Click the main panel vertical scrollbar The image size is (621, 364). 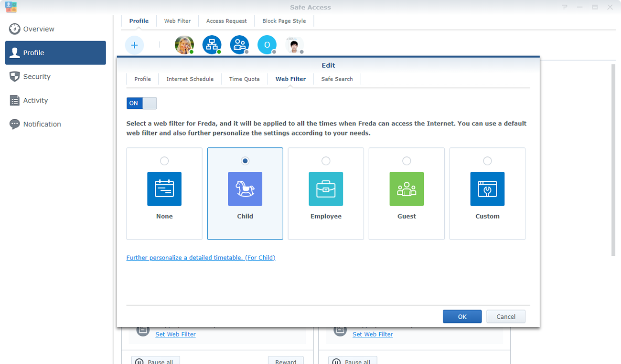tap(613, 160)
